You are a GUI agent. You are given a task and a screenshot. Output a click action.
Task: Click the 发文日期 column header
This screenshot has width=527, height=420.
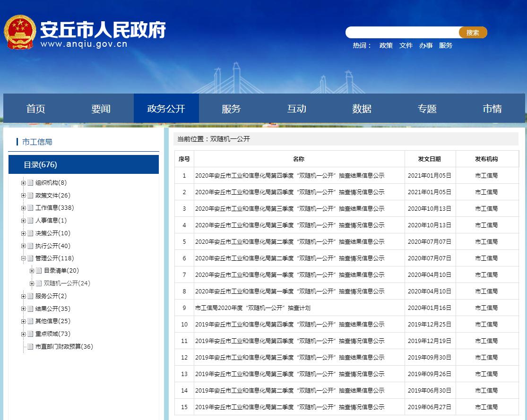pyautogui.click(x=430, y=159)
